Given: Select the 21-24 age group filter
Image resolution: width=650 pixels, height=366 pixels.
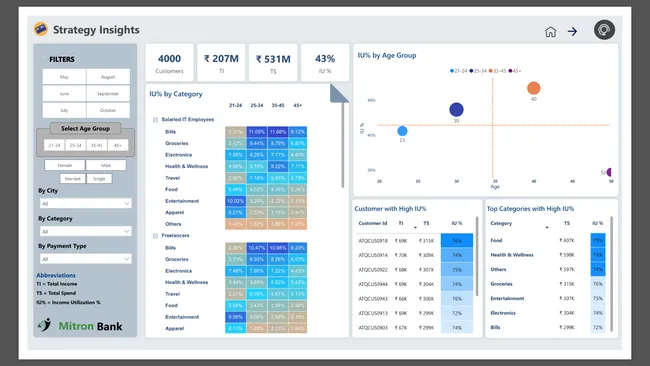Looking at the screenshot, I should tap(54, 145).
